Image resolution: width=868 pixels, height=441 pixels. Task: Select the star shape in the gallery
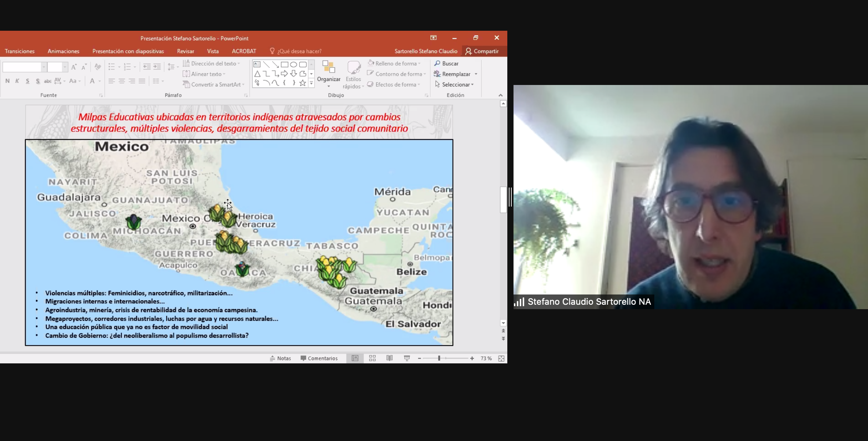[302, 83]
